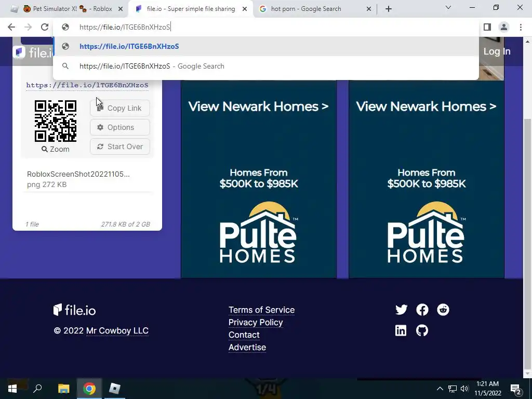Open the Chrome three-dot menu
This screenshot has height=399, width=532.
[x=521, y=27]
